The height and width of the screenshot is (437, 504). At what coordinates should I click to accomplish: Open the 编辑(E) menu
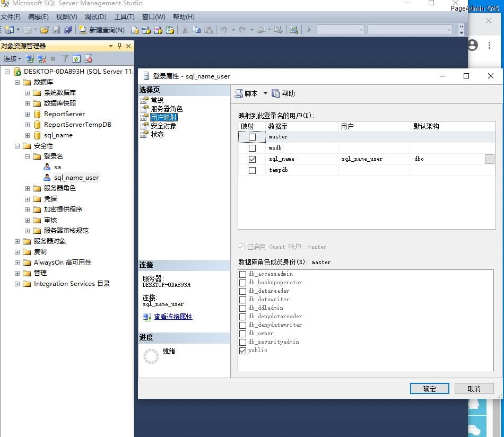click(x=38, y=17)
